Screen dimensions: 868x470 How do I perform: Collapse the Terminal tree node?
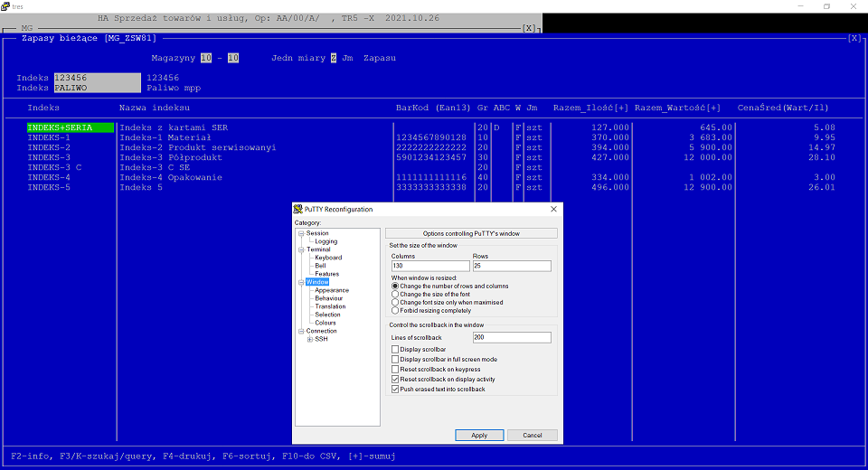[x=301, y=249]
